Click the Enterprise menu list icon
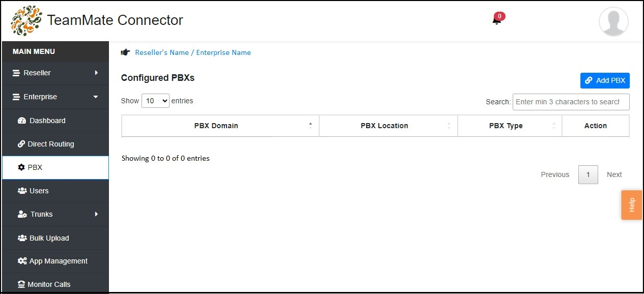This screenshot has width=644, height=294. click(16, 97)
